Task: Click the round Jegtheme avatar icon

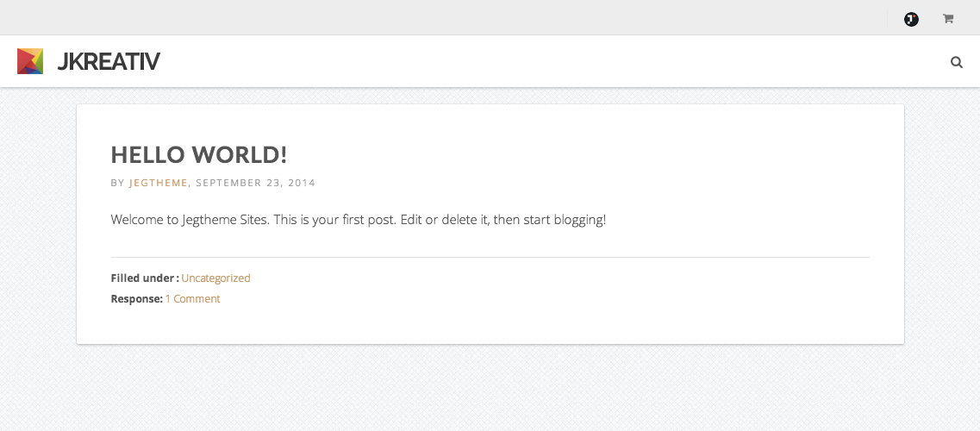Action: point(911,19)
